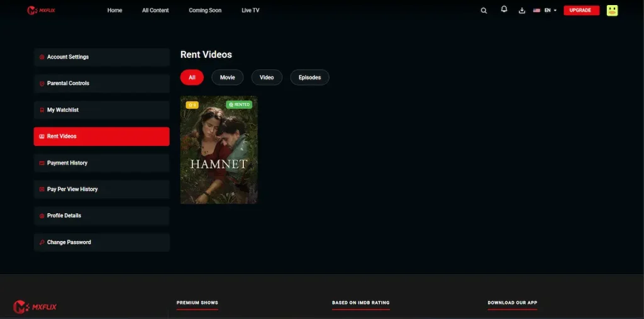Open Change Password in sidebar
The image size is (644, 319).
pos(101,242)
